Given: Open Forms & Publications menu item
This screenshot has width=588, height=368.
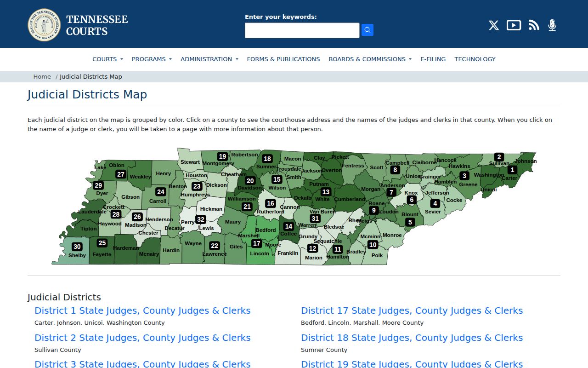Looking at the screenshot, I should [283, 59].
